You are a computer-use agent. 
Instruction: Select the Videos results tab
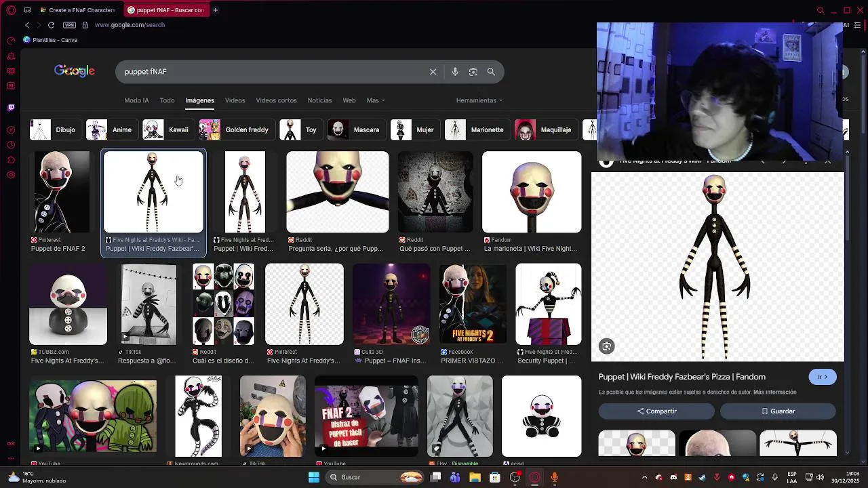[x=235, y=100]
